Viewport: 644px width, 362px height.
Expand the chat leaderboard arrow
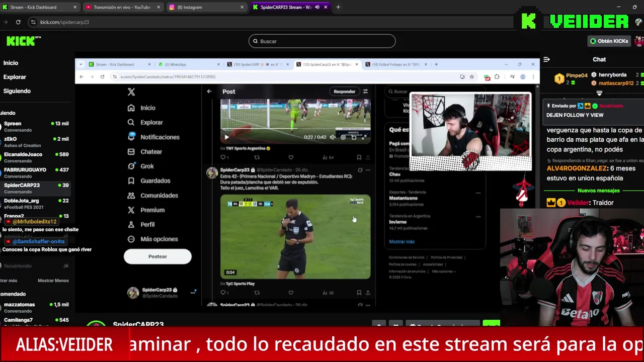coord(599,93)
